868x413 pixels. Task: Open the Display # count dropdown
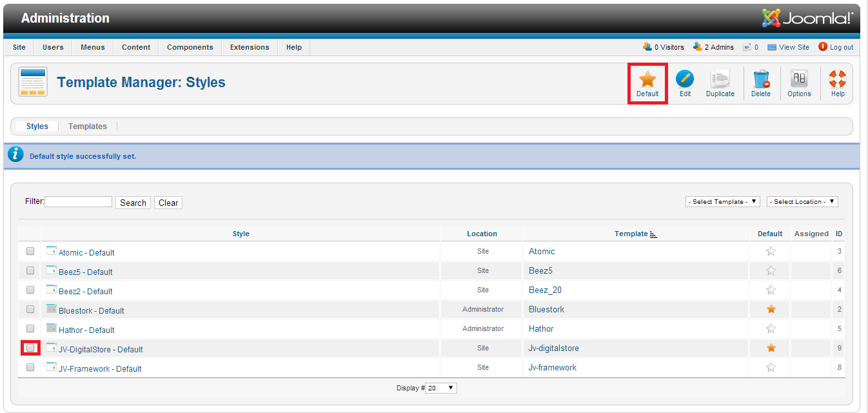441,388
